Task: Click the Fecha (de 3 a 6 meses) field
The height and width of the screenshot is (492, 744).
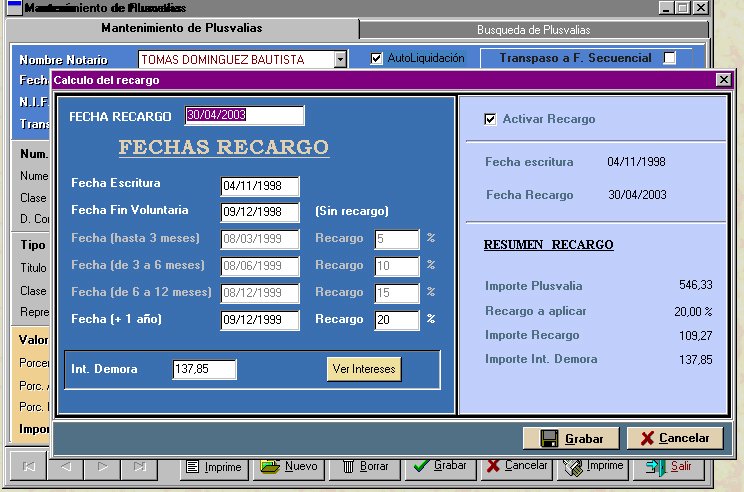Action: (x=260, y=266)
